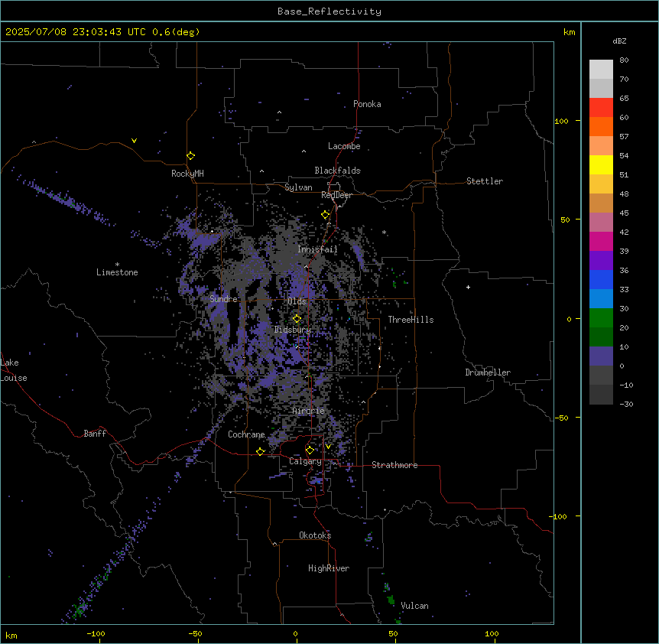Select the yellow diamond marker below Cochrane
The height and width of the screenshot is (644, 659).
click(x=261, y=451)
